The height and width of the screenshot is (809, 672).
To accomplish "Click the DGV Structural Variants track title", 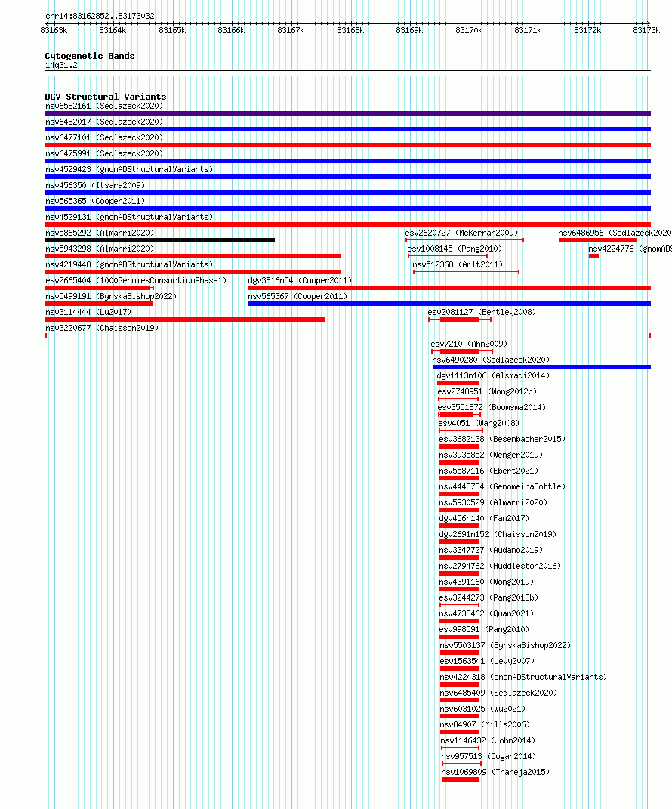I will click(x=105, y=97).
